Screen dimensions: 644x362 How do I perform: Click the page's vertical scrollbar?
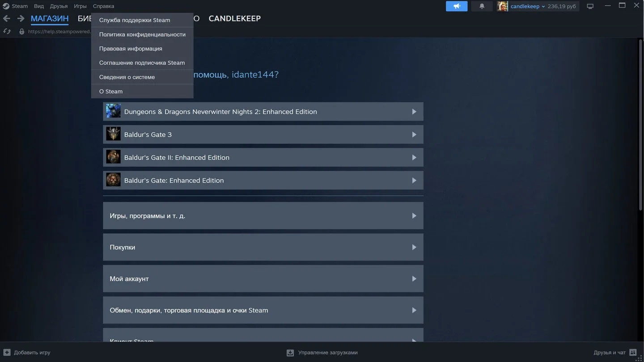click(x=640, y=125)
